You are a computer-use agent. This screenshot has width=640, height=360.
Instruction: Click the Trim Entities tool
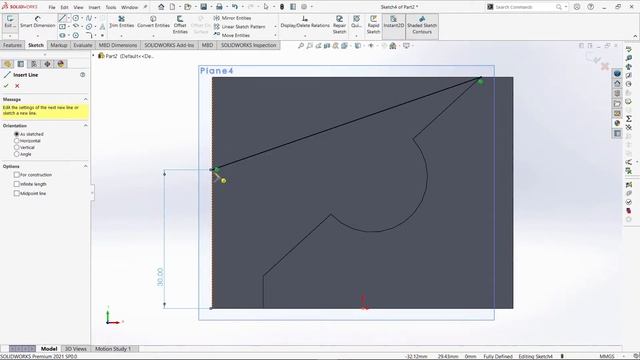(x=122, y=22)
